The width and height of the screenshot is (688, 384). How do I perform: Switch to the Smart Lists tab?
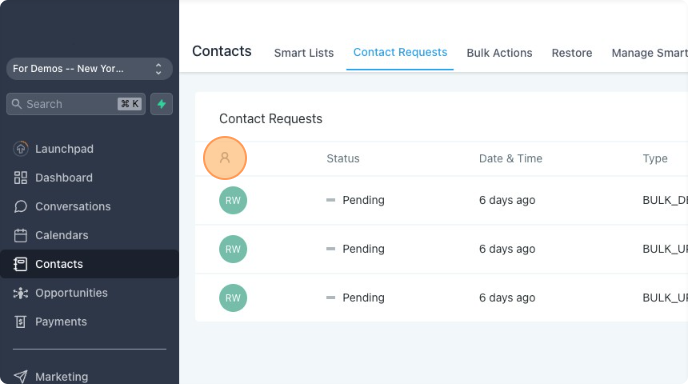click(304, 53)
